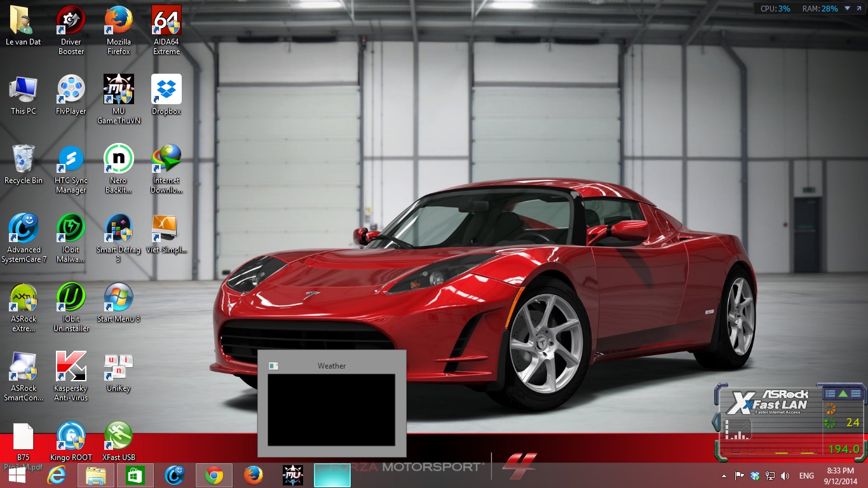The height and width of the screenshot is (488, 868).
Task: Click the RAM: 28% usage readout
Action: 820,9
